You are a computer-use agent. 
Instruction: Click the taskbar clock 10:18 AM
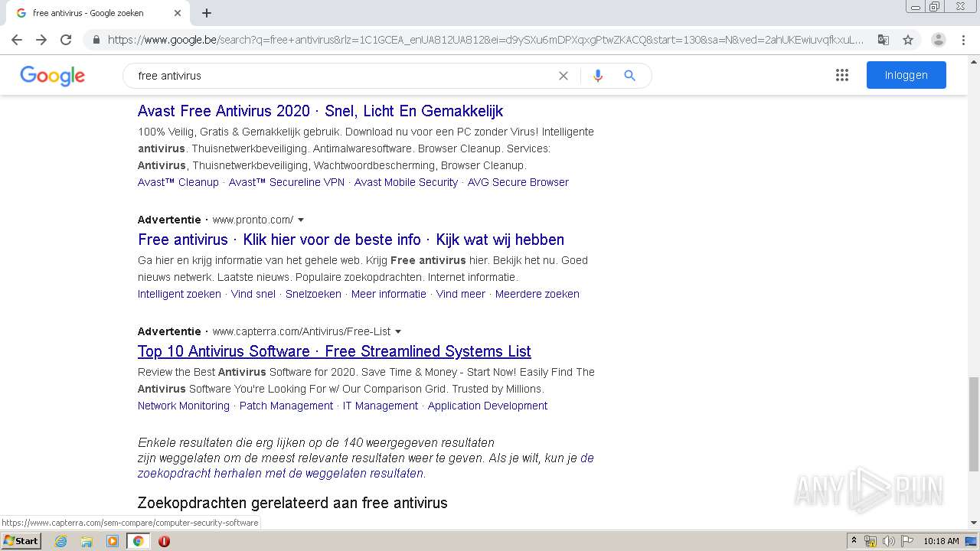(941, 541)
